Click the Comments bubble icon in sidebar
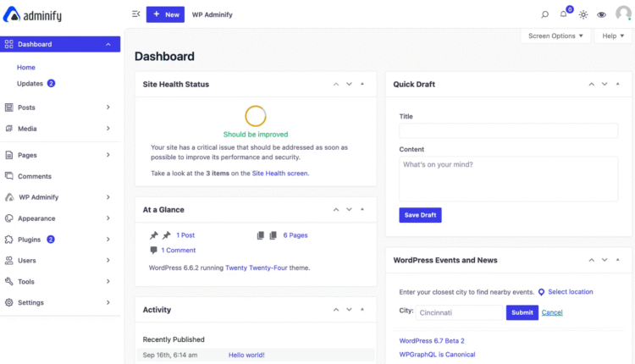The height and width of the screenshot is (364, 635). click(9, 176)
